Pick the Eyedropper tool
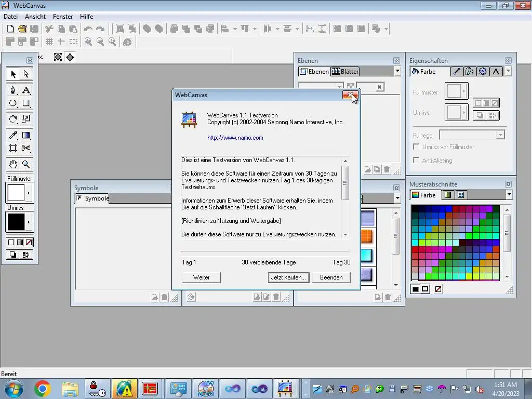532x399 pixels. (13, 135)
